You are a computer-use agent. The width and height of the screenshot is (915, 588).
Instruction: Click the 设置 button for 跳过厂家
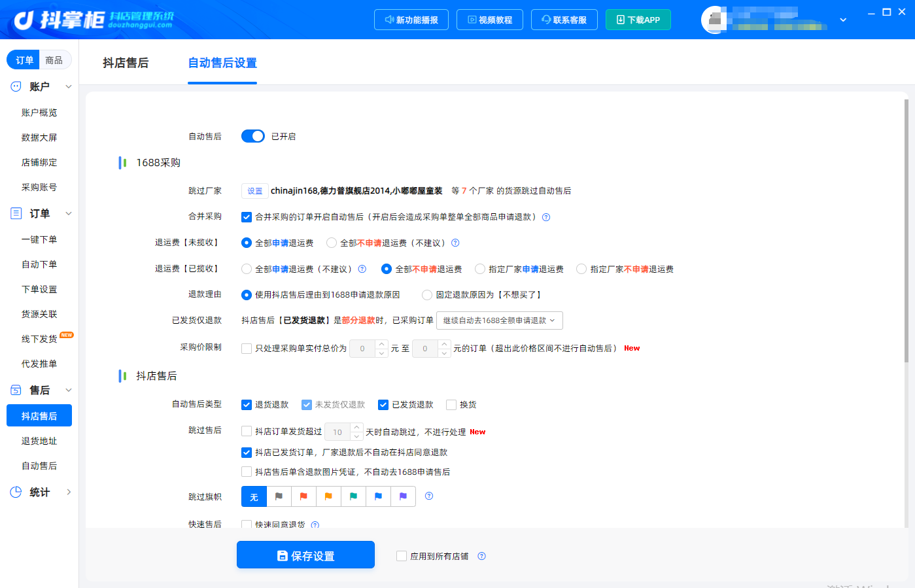tap(255, 191)
